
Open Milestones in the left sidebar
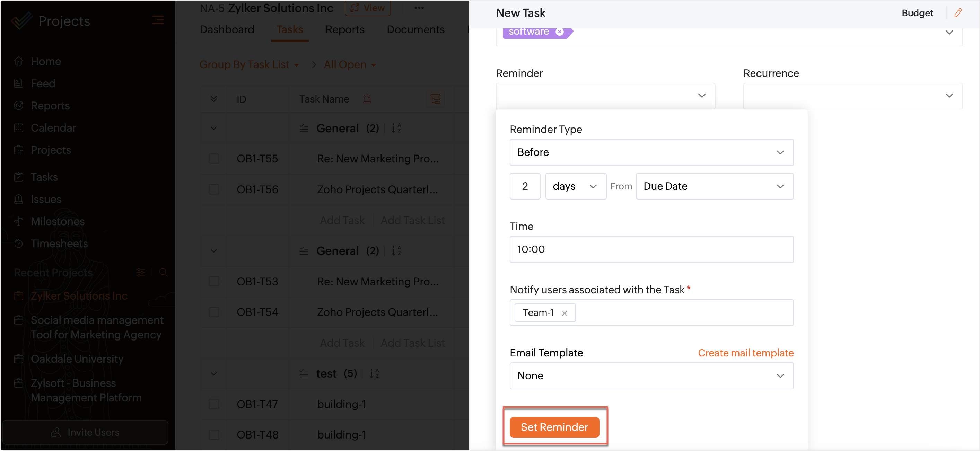click(58, 221)
